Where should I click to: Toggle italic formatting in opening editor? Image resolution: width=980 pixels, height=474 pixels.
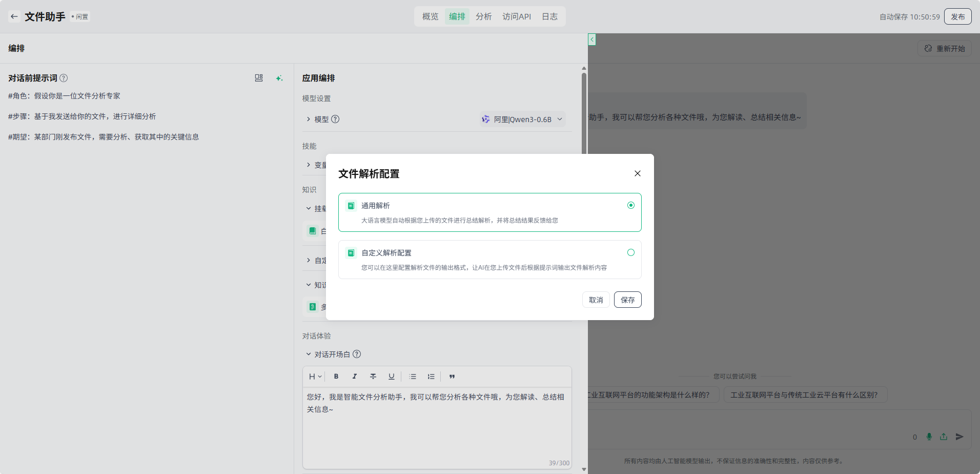[355, 377]
